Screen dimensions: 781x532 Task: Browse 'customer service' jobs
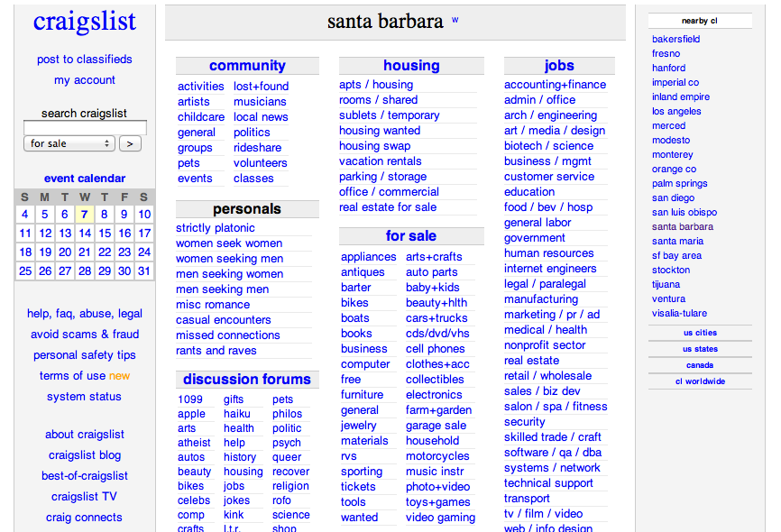(549, 177)
